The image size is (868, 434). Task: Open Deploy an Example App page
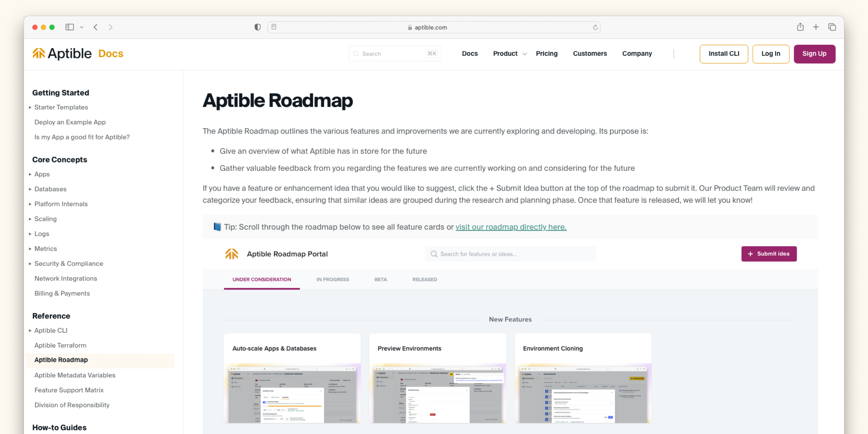70,122
